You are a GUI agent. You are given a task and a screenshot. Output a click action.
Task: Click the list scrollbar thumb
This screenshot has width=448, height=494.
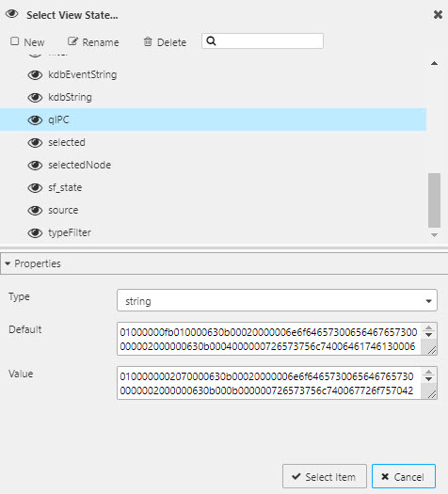point(435,199)
